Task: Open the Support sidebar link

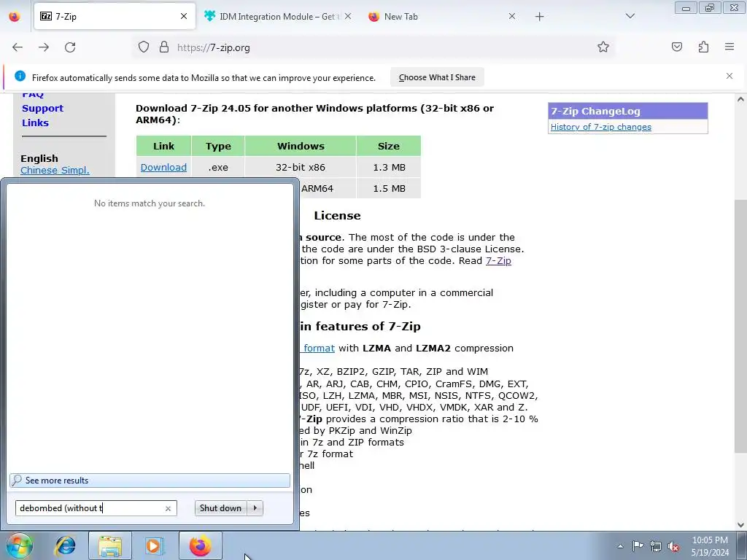Action: (42, 109)
